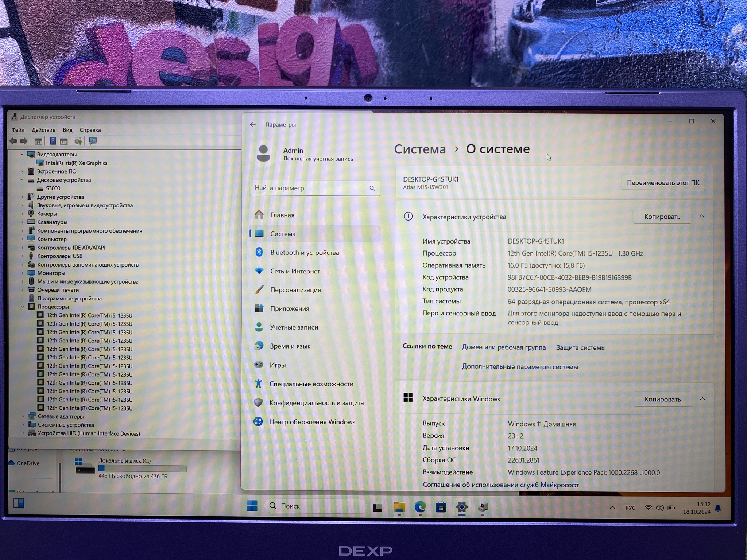Image resolution: width=747 pixels, height=560 pixels.
Task: Open the Вид menu in Device Manager
Action: point(67,130)
